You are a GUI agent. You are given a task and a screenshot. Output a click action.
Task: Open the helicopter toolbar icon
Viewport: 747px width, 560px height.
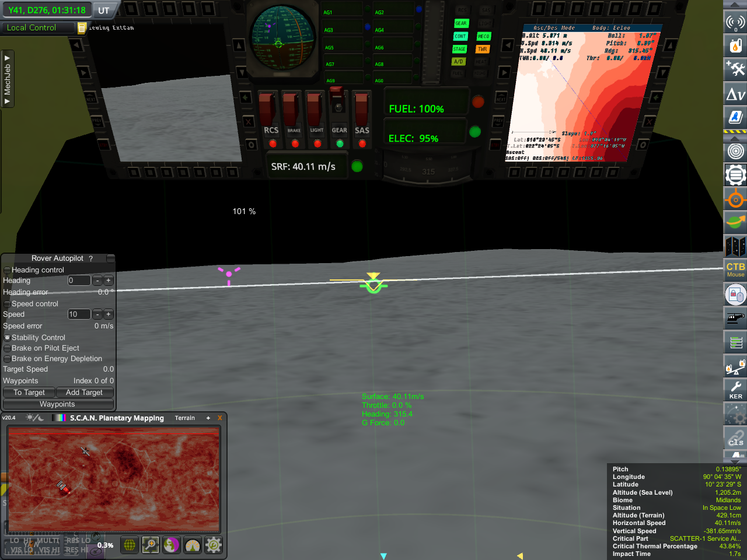pyautogui.click(x=735, y=318)
